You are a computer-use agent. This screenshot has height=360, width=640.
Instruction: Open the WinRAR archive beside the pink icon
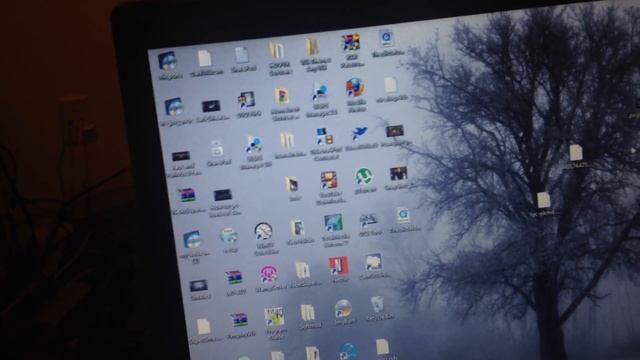click(x=233, y=278)
